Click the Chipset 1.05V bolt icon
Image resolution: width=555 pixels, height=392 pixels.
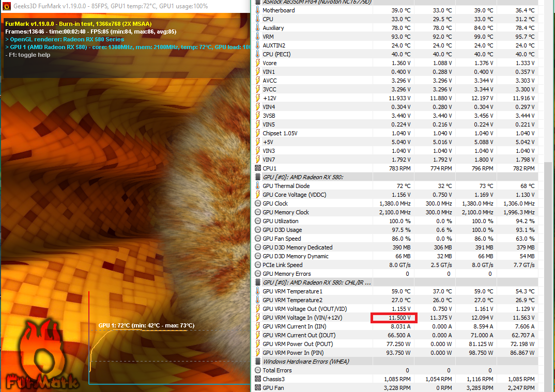[258, 133]
